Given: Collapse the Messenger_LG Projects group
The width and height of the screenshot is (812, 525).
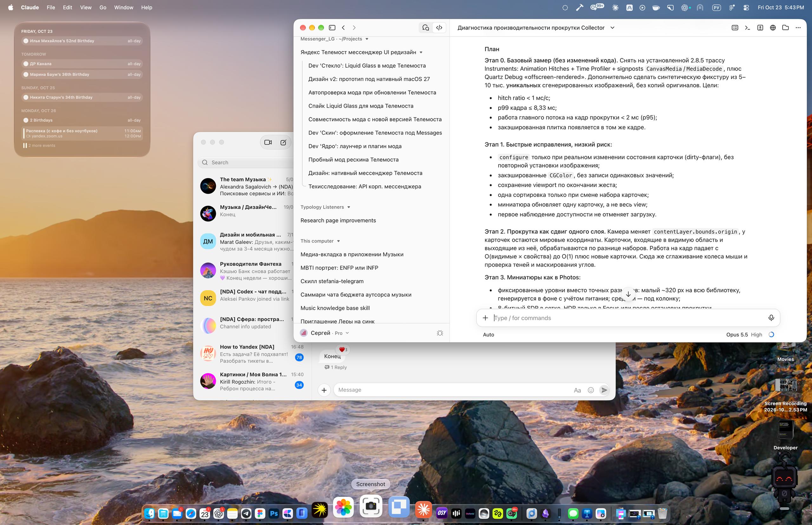Looking at the screenshot, I should click(x=367, y=39).
